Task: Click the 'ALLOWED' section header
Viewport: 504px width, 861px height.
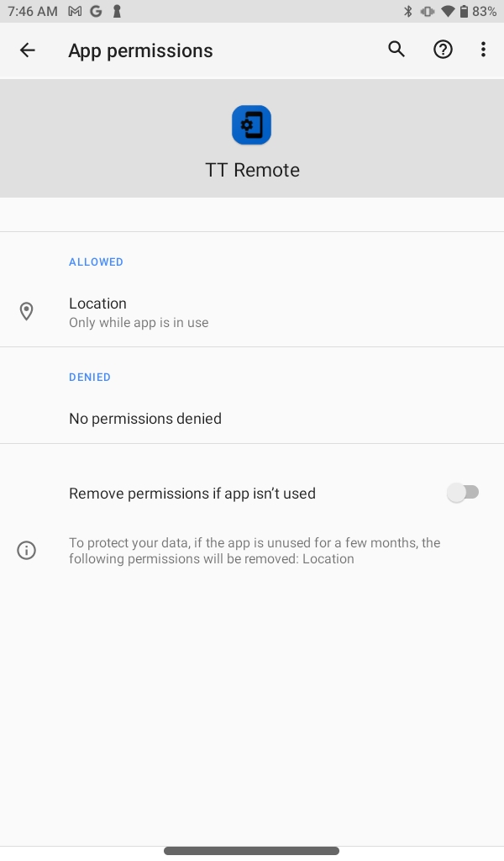Action: click(x=96, y=262)
